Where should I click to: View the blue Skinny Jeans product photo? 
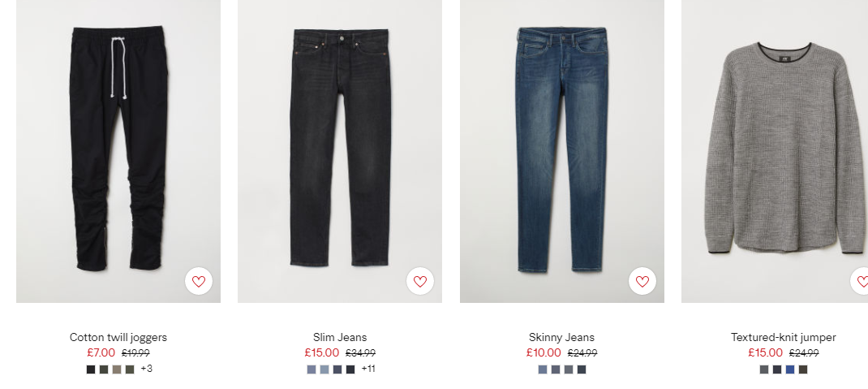tap(562, 151)
